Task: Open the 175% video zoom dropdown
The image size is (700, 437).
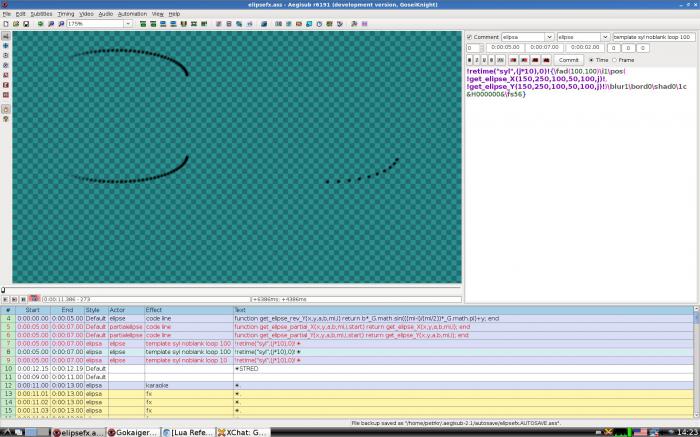Action: pos(128,24)
